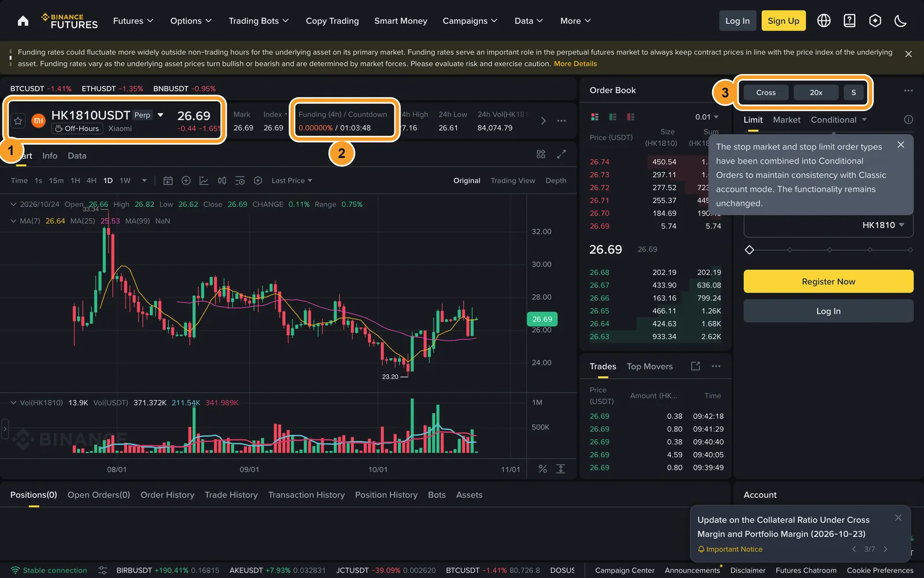Screen dimensions: 924x578
Task: Show order book both sides view
Action: tap(595, 117)
